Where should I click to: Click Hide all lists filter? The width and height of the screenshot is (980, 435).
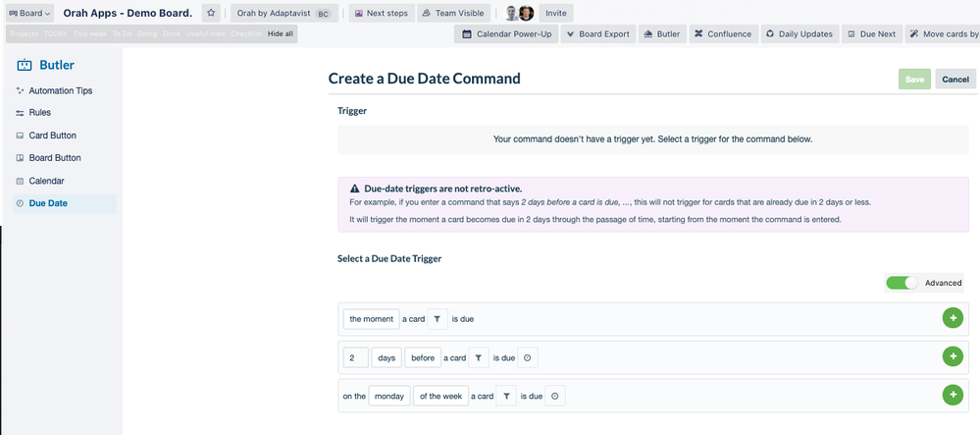point(280,33)
